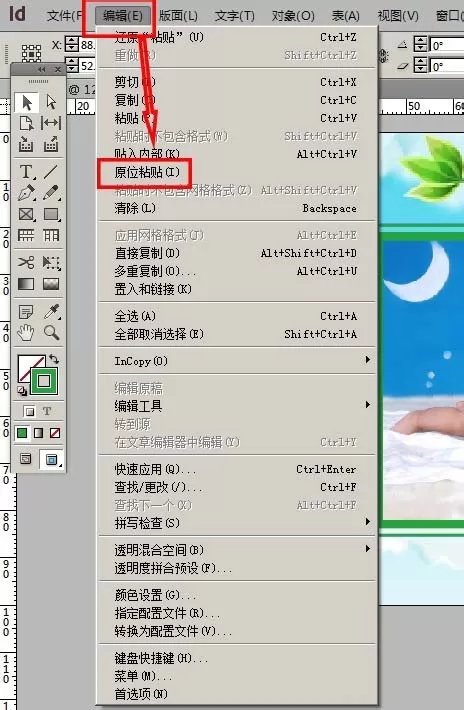Select the Rectangle tool

(x=51, y=214)
